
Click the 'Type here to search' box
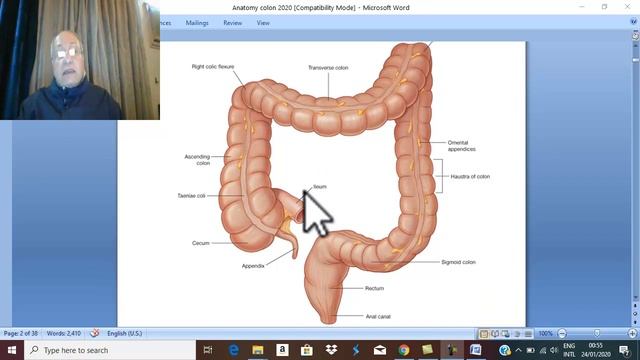click(110, 350)
